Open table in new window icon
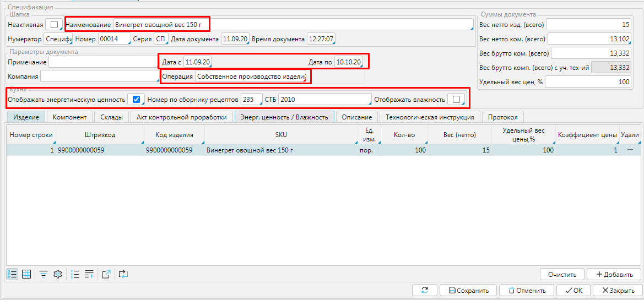 [x=107, y=274]
